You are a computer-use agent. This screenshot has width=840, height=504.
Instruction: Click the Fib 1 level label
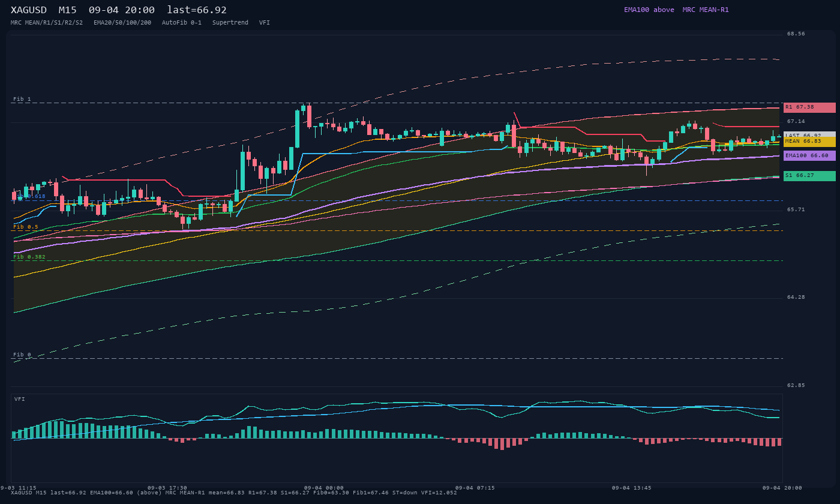coord(22,99)
